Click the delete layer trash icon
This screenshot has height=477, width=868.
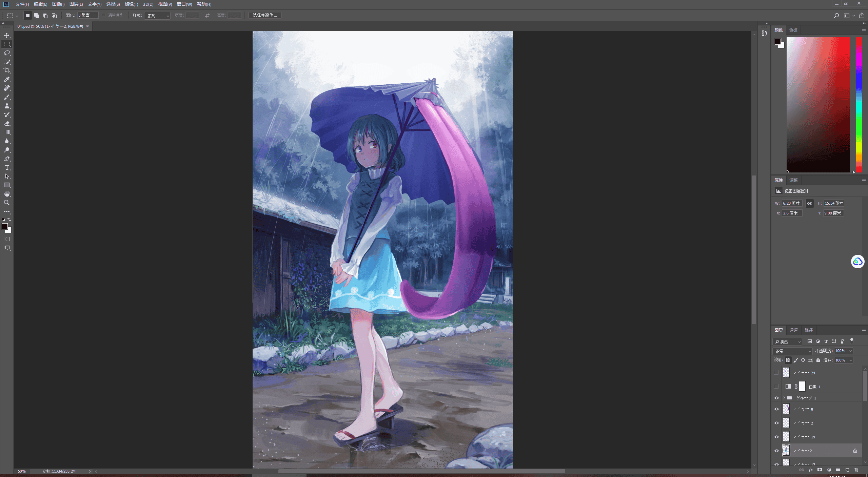[856, 470]
